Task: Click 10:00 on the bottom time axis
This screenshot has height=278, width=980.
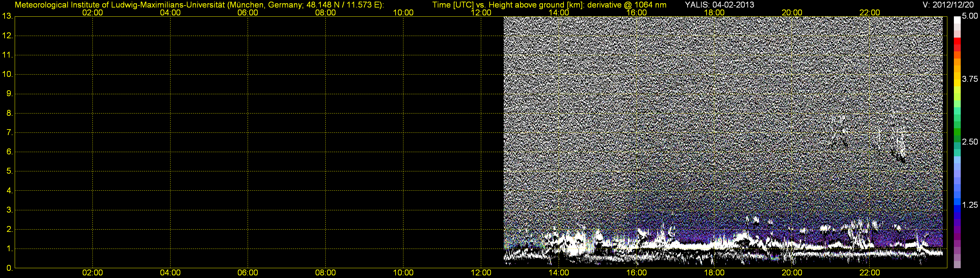Action: tap(403, 273)
